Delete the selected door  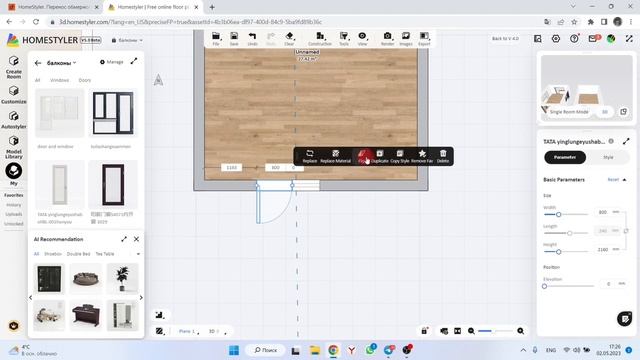[x=443, y=156]
